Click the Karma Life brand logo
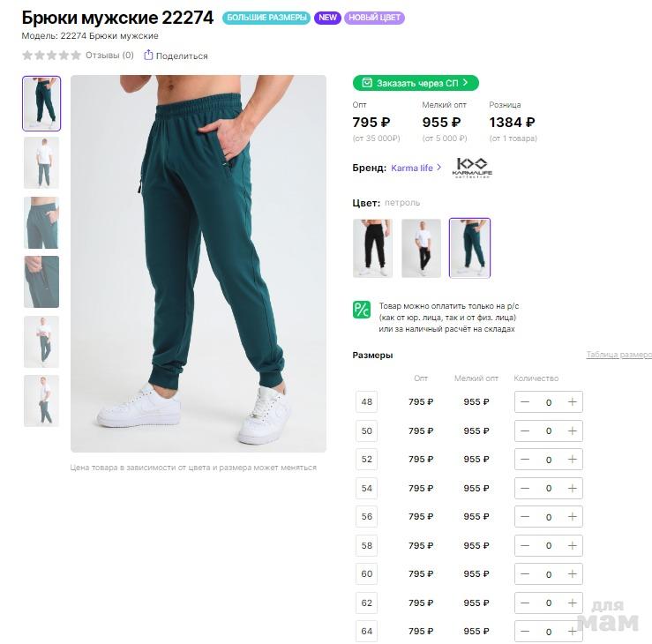 [472, 168]
